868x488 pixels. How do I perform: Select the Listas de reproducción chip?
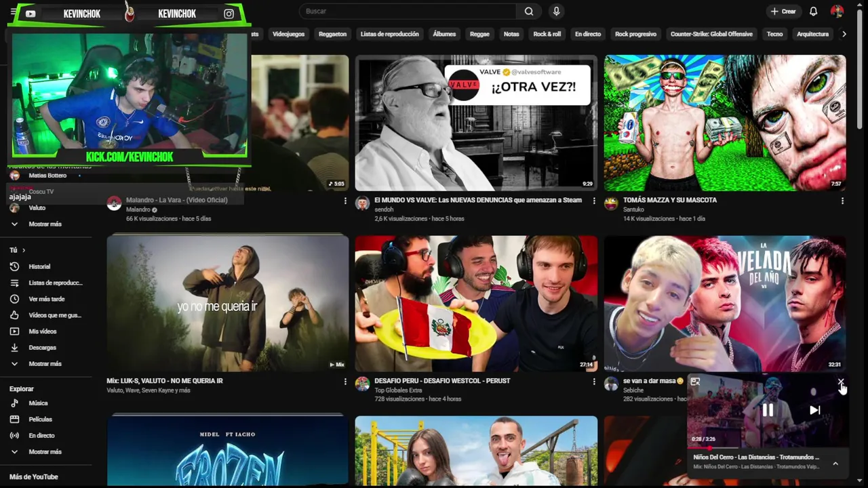(x=389, y=34)
